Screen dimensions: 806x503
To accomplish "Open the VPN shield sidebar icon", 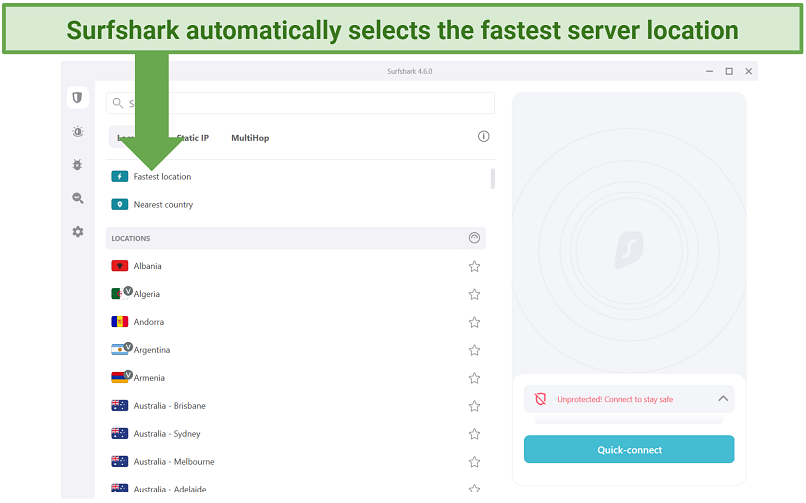I will coord(78,98).
